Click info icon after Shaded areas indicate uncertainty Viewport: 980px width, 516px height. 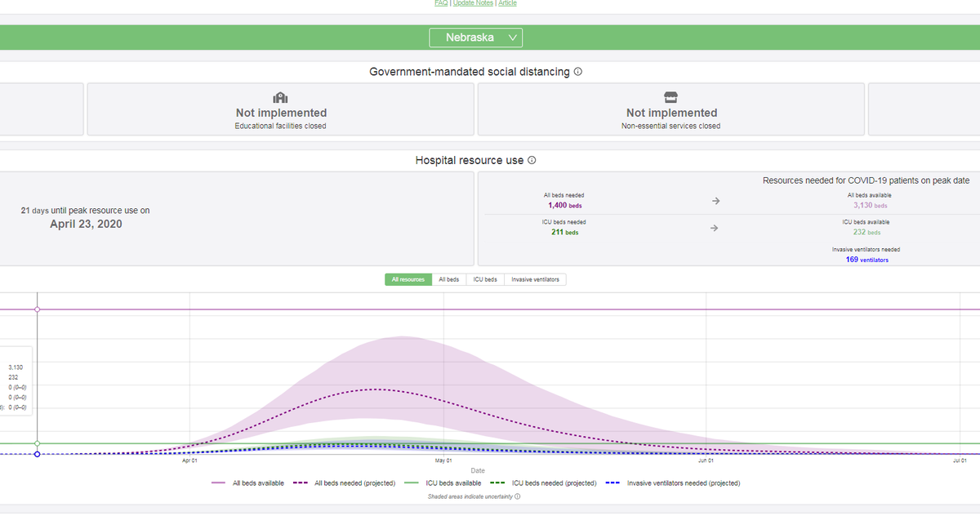[x=517, y=496]
